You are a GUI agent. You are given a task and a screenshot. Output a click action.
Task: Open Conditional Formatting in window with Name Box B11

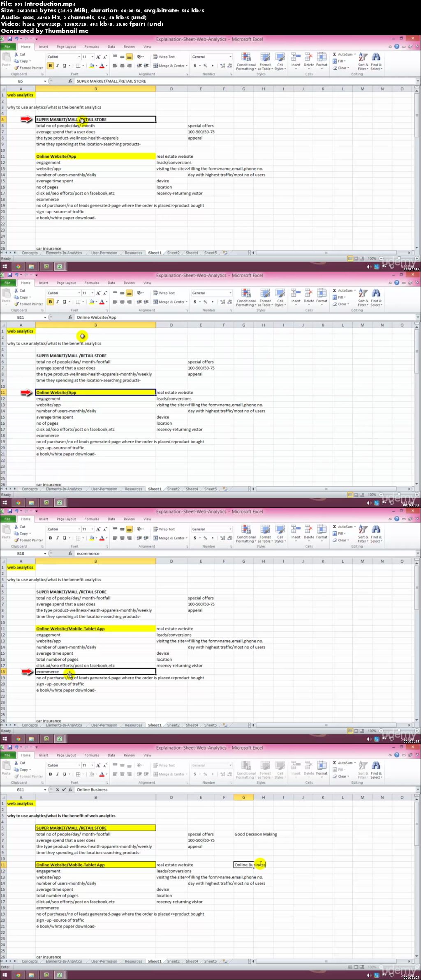coord(246,297)
